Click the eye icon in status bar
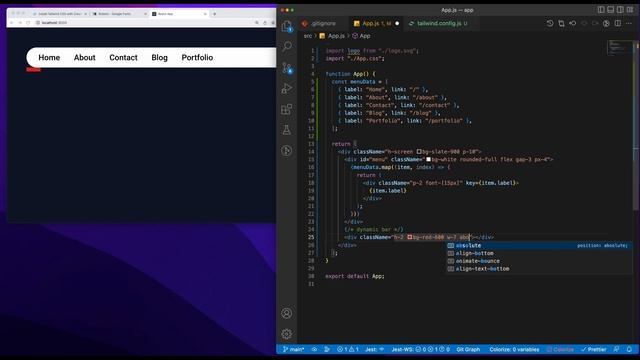Viewport: 640px width, 360px height. pos(314,349)
